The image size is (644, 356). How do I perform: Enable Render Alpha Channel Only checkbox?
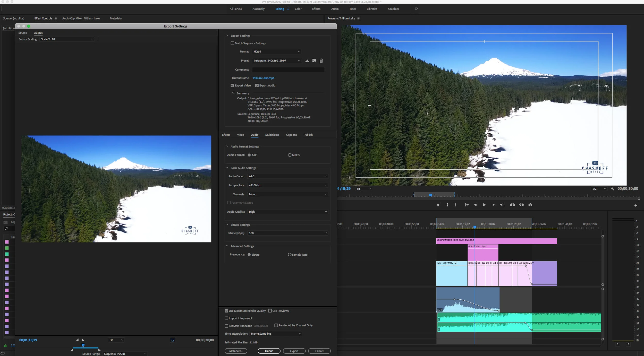[x=276, y=325]
